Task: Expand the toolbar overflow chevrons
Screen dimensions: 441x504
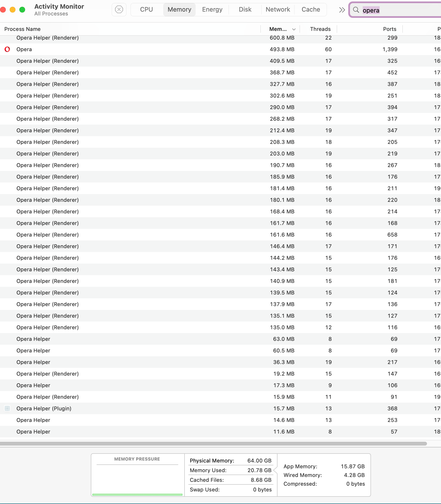Action: (x=342, y=10)
